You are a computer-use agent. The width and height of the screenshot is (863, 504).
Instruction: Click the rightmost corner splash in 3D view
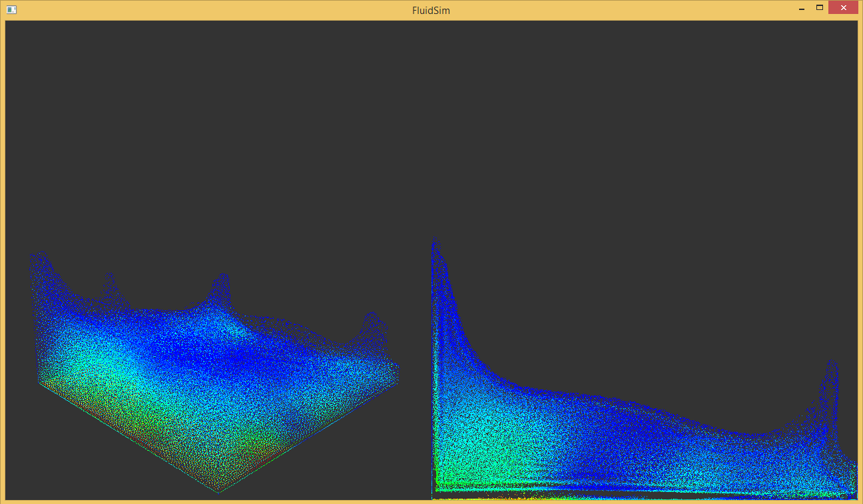pyautogui.click(x=373, y=330)
